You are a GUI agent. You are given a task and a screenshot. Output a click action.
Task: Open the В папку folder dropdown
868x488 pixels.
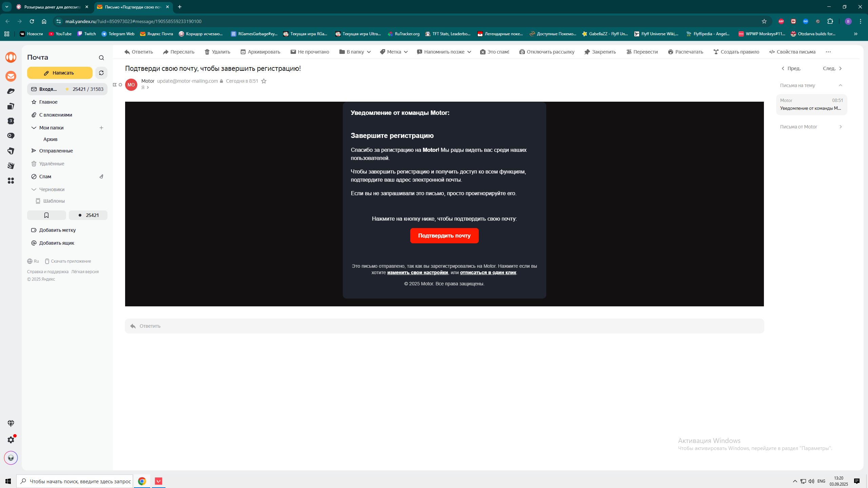(354, 52)
